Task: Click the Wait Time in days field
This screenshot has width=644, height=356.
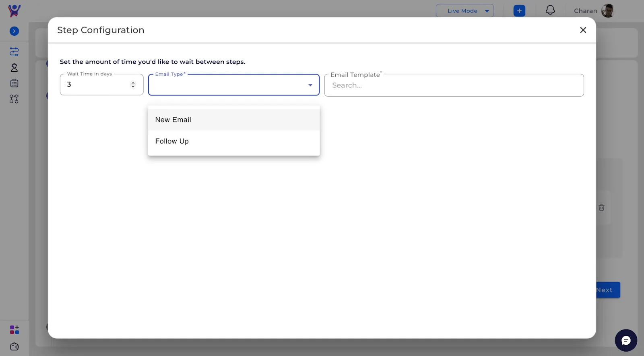Action: tap(102, 85)
